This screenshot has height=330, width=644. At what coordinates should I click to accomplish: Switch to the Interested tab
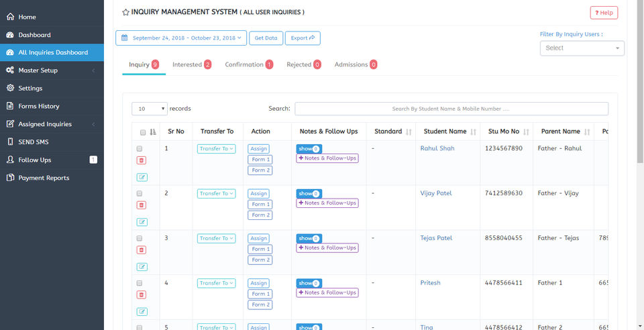(x=191, y=65)
